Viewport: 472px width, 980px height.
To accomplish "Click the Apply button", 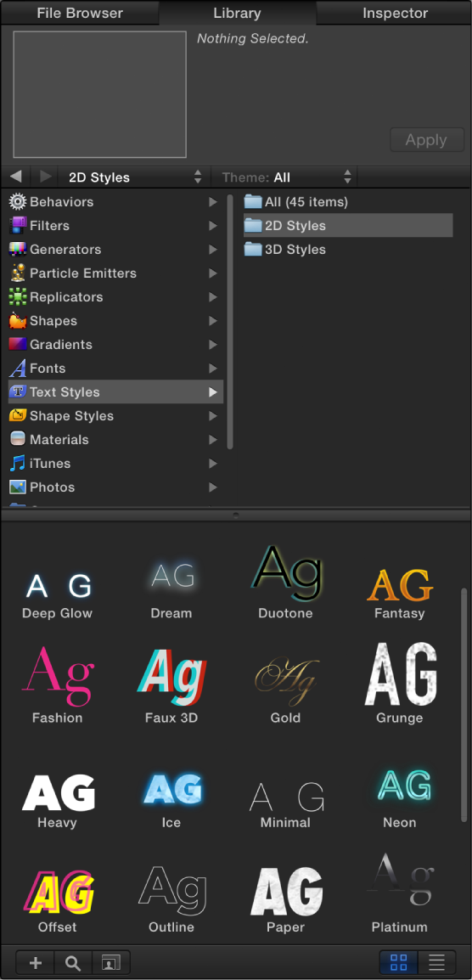I will (x=426, y=140).
